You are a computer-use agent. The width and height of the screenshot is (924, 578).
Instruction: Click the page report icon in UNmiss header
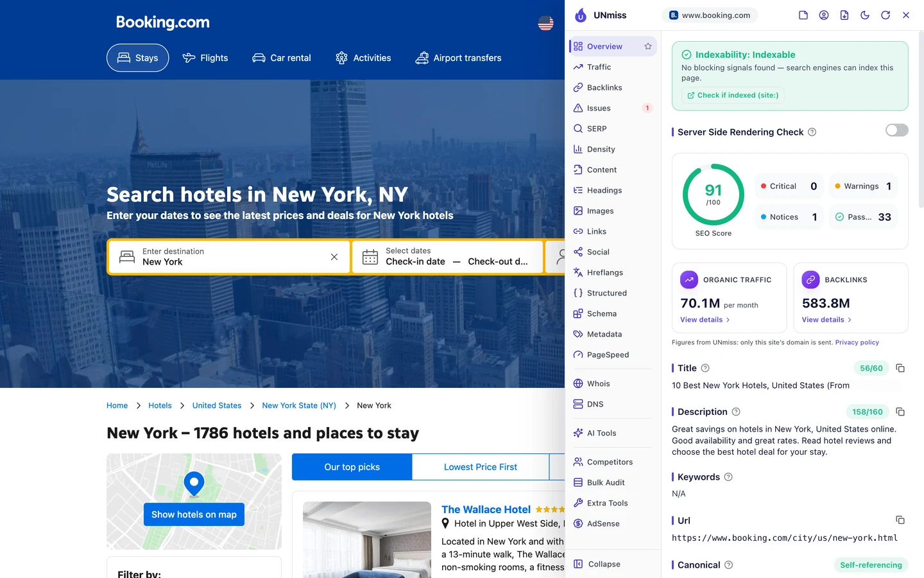pyautogui.click(x=803, y=15)
